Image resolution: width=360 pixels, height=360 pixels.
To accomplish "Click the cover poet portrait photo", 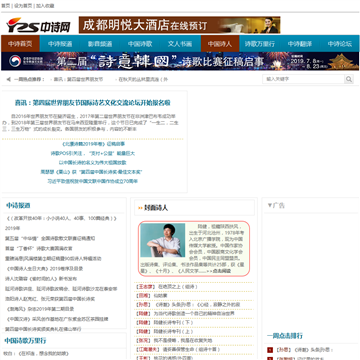I will point(163,240).
